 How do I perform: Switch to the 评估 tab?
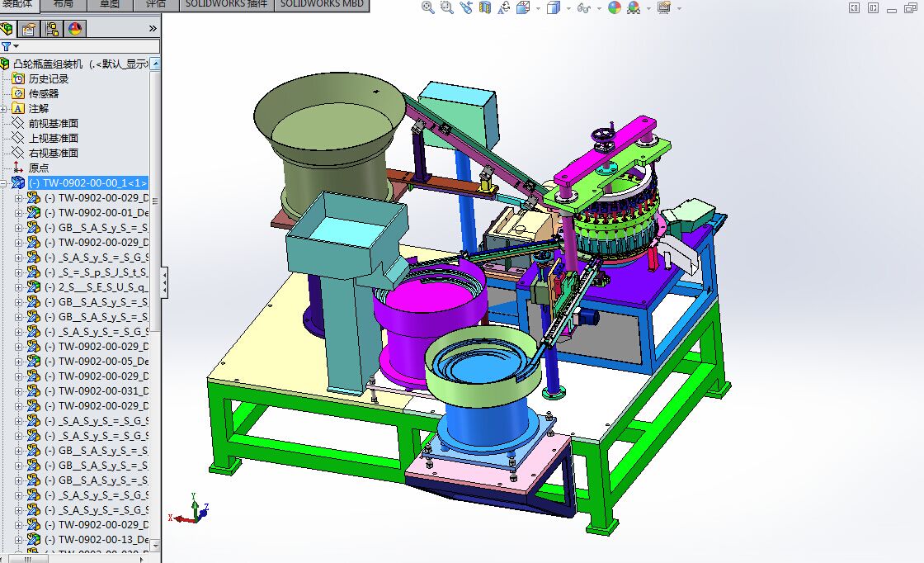(x=156, y=4)
